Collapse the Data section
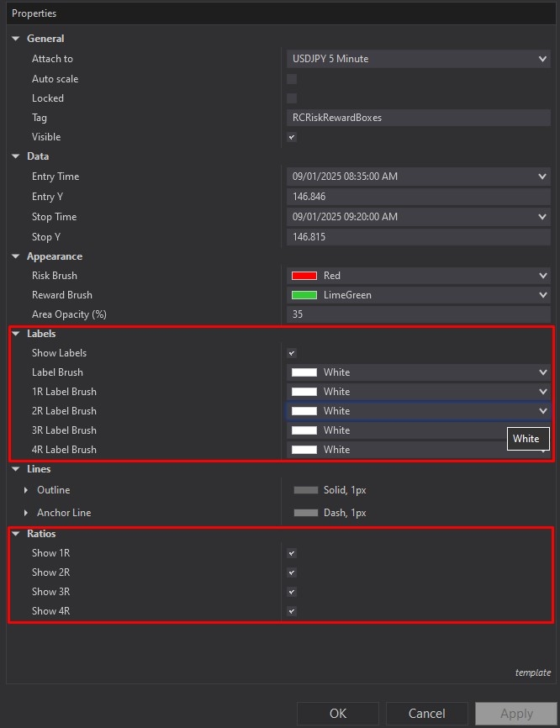The width and height of the screenshot is (560, 728). 15,156
